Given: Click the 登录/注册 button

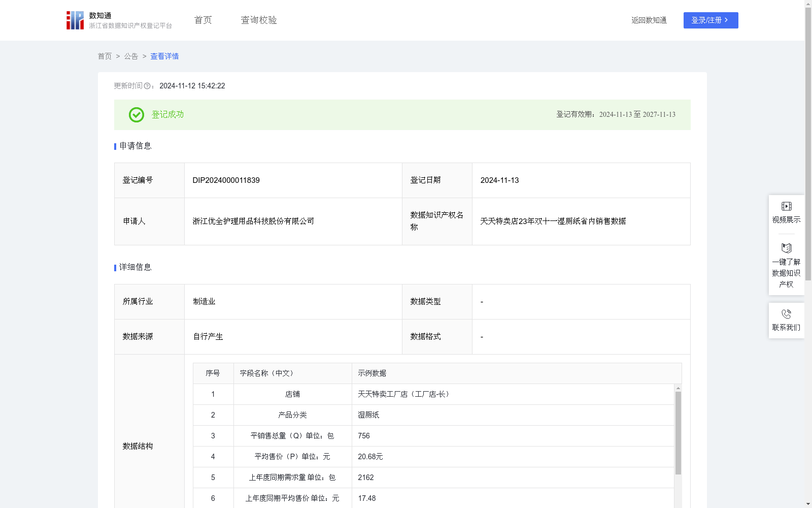Looking at the screenshot, I should (710, 20).
